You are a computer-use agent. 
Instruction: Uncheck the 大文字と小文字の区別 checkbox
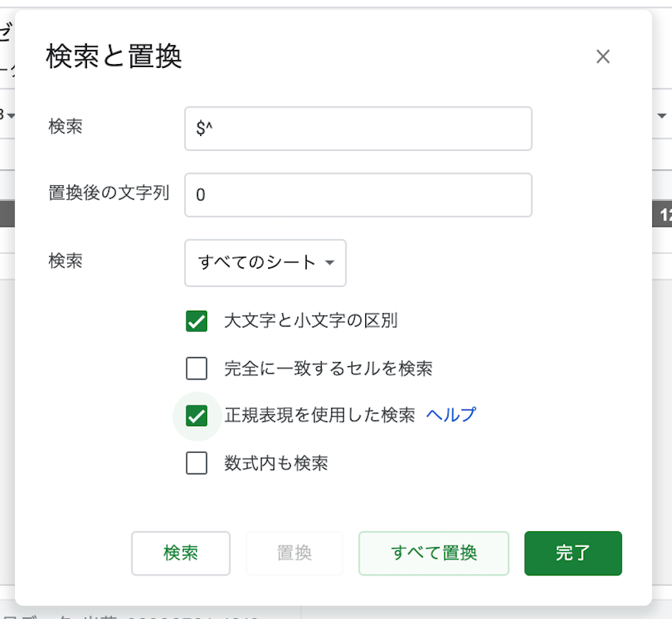coord(196,321)
